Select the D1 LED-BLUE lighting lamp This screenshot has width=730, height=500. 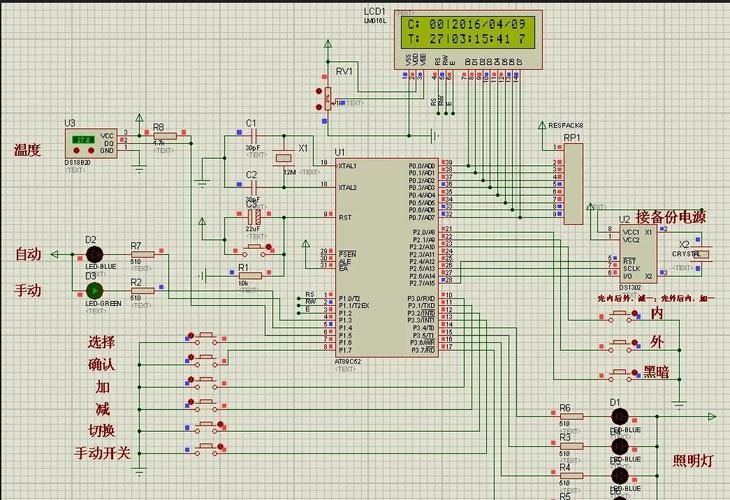coord(619,416)
